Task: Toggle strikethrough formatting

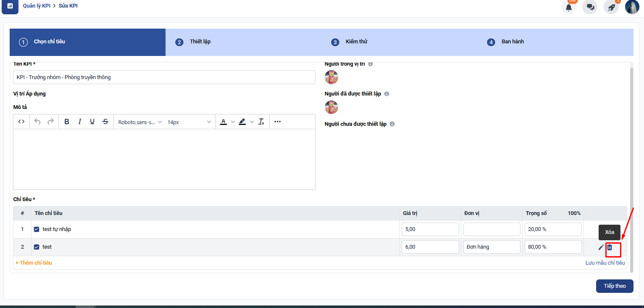Action: click(x=105, y=122)
